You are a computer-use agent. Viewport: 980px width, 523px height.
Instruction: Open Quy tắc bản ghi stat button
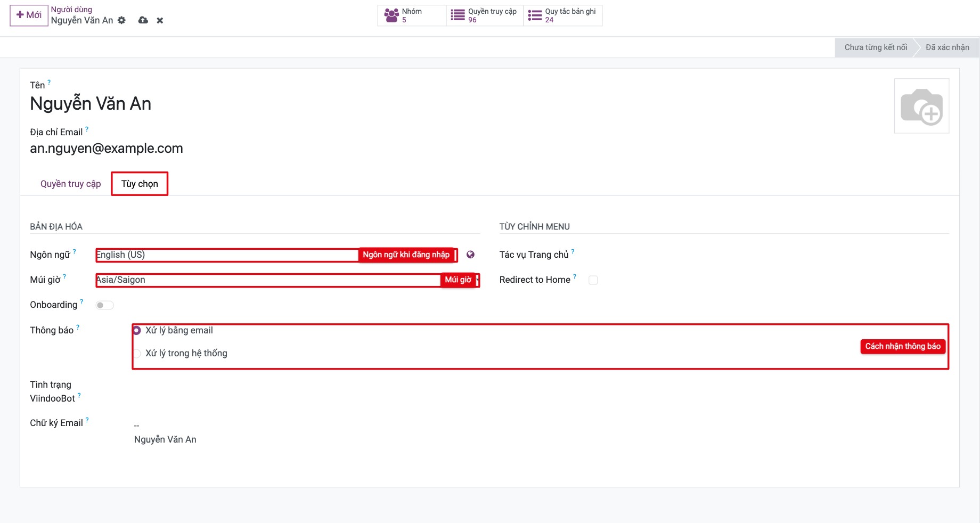click(x=562, y=15)
